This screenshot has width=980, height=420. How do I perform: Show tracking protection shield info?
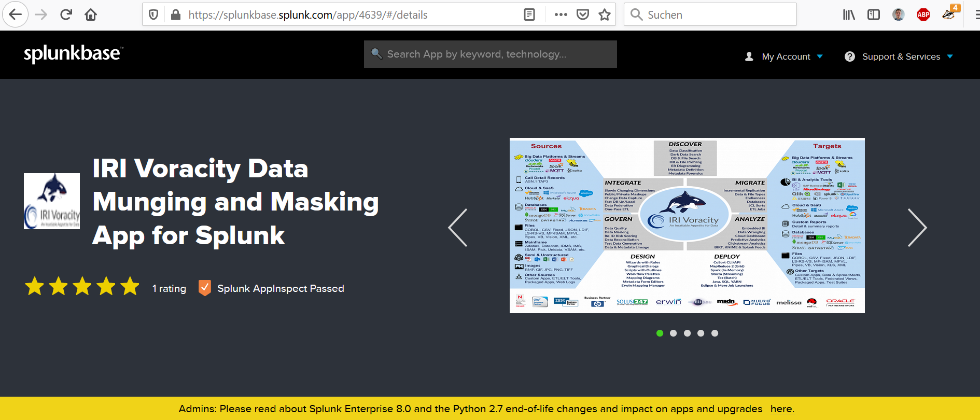pyautogui.click(x=153, y=15)
